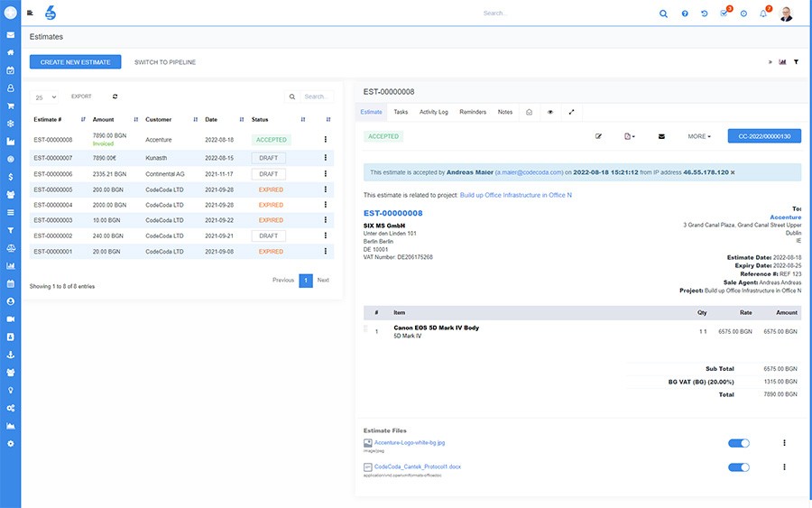Open options menu for row EST-00000007
Image resolution: width=812 pixels, height=508 pixels.
(325, 158)
